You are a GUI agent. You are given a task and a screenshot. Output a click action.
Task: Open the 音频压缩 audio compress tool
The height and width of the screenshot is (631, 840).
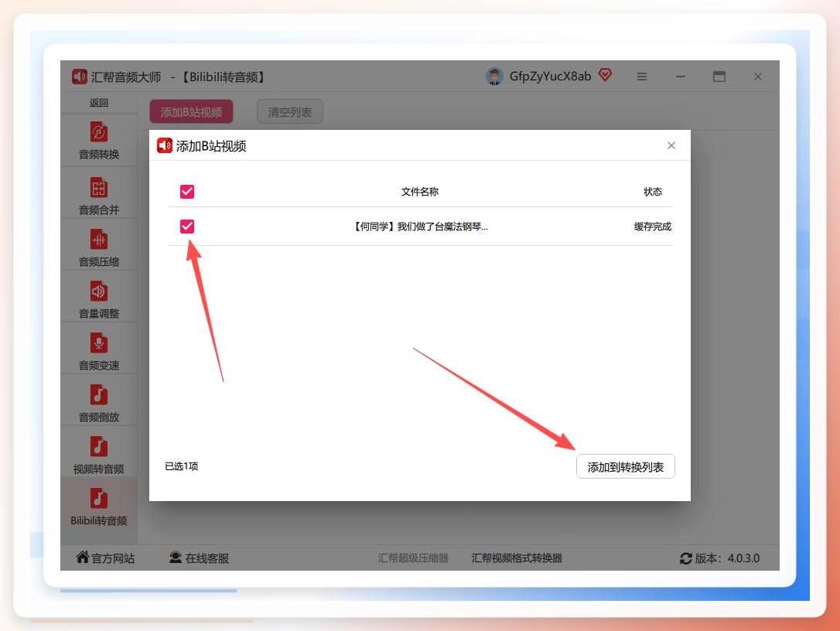(99, 248)
